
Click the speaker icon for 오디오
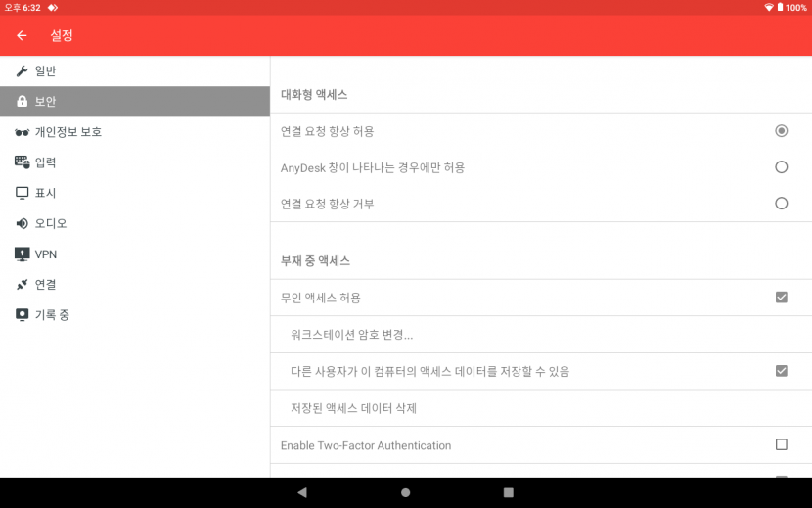(22, 223)
